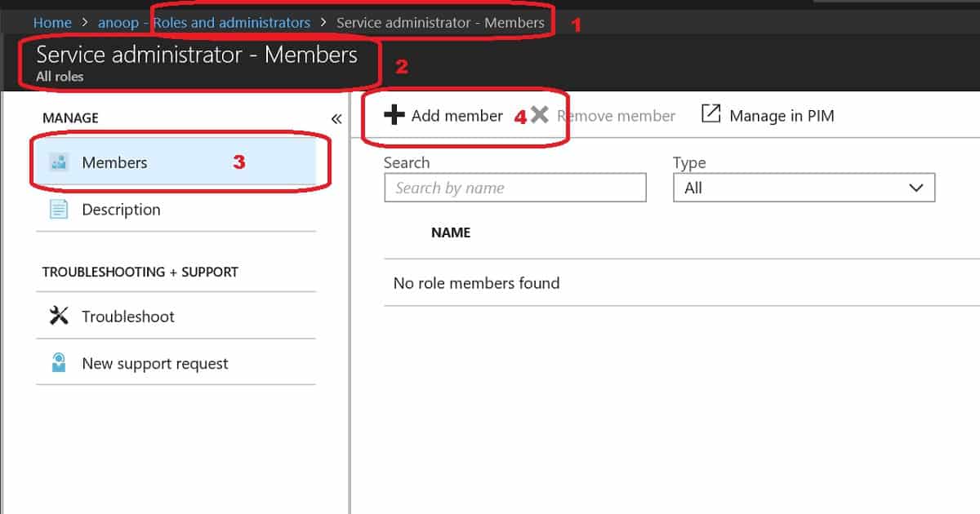980x514 pixels.
Task: Select the Members entry under MANAGE
Action: point(114,162)
